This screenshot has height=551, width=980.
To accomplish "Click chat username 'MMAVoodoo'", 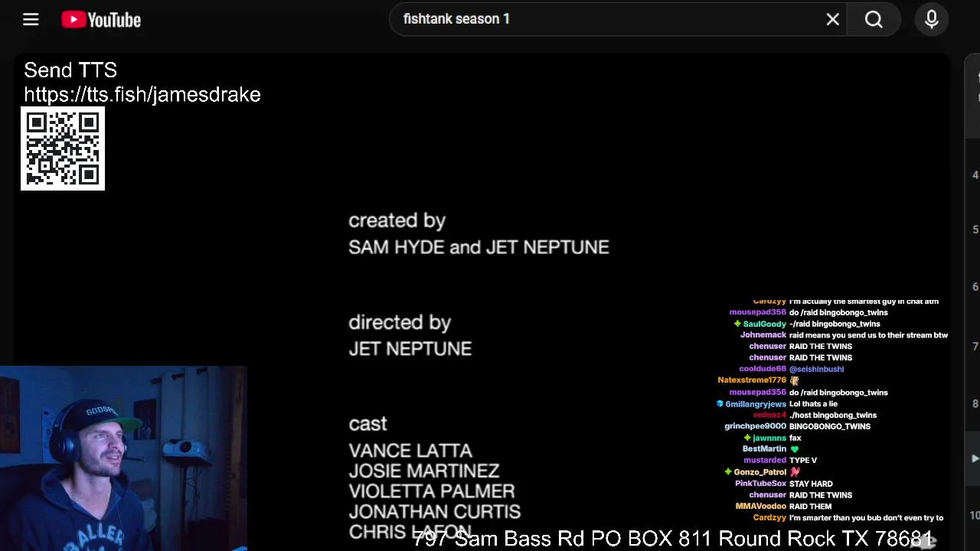I will 761,507.
